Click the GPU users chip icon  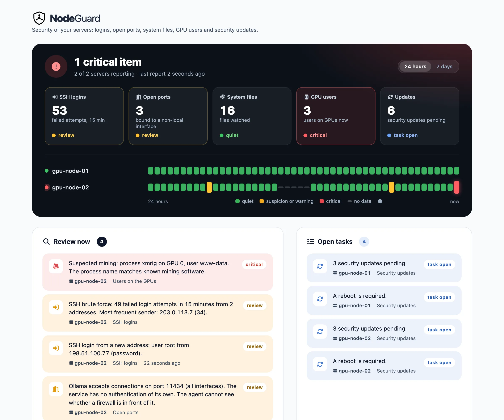pos(306,97)
